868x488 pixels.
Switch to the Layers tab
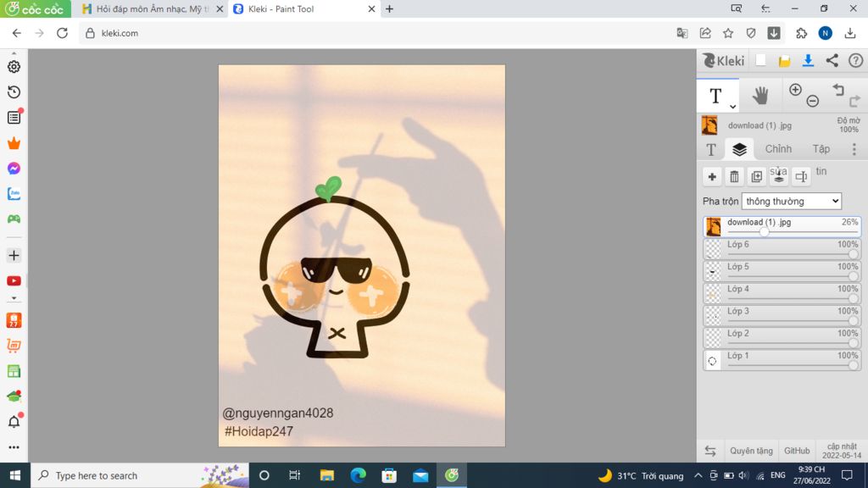pos(739,149)
